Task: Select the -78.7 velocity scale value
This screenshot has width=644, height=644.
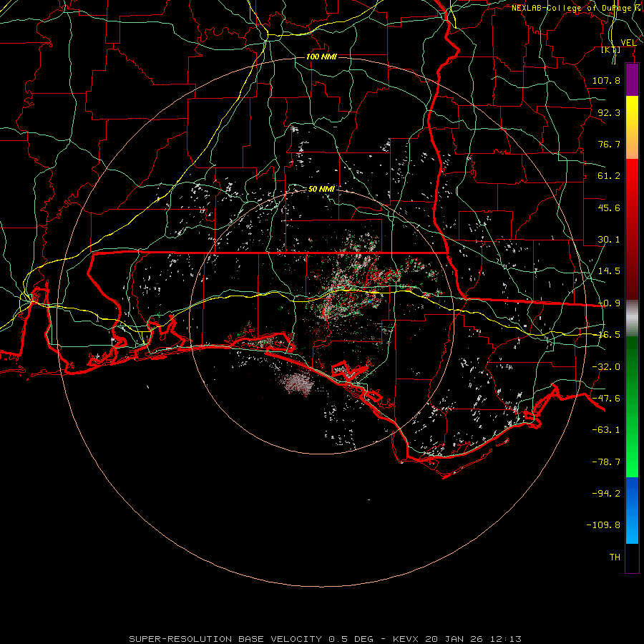Action: (x=606, y=462)
